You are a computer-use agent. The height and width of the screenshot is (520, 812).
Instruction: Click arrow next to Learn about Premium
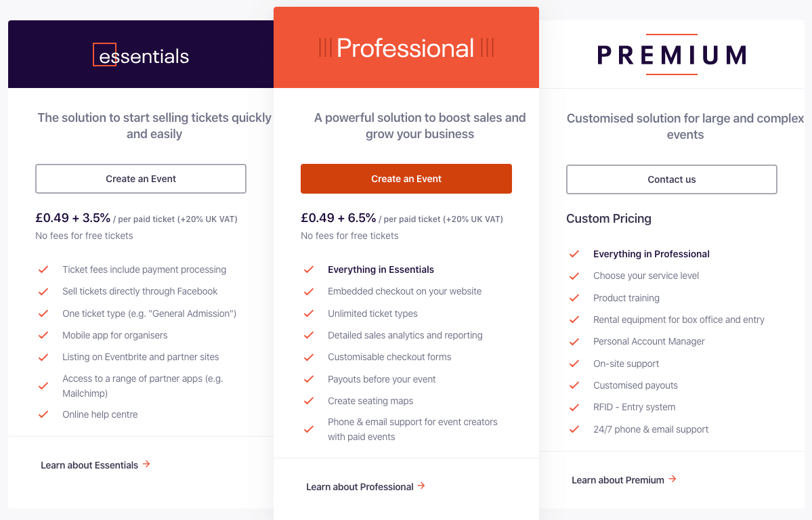[672, 479]
